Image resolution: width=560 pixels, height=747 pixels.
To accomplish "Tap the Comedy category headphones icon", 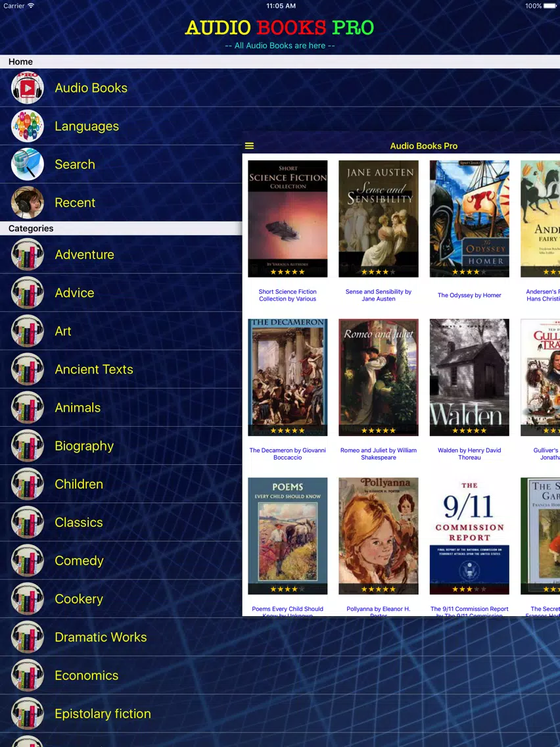I will 28,560.
